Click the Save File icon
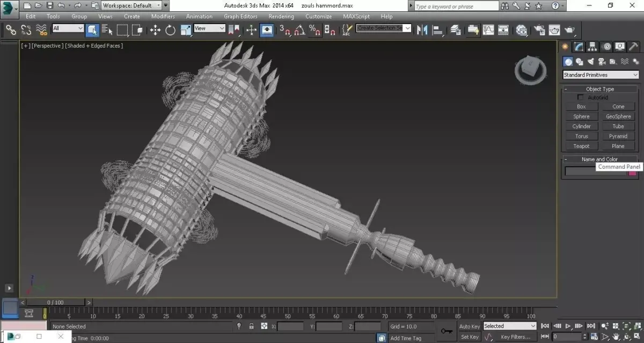 (49, 5)
